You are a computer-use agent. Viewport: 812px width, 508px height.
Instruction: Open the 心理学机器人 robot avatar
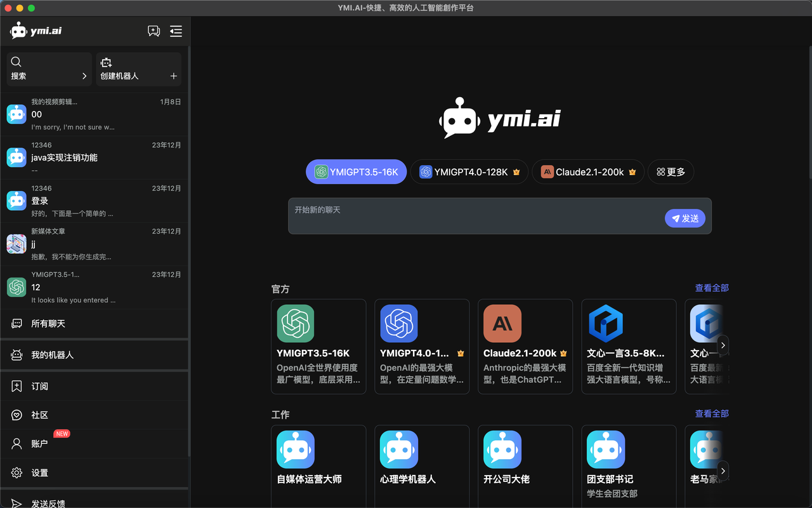click(398, 449)
